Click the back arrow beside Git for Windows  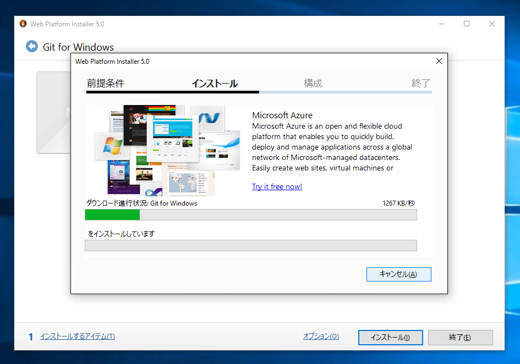pos(32,46)
